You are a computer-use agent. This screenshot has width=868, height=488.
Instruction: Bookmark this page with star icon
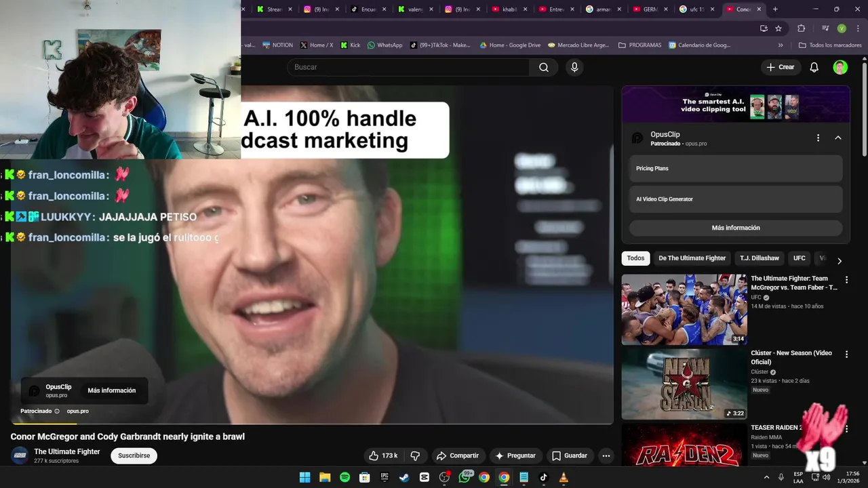pos(778,28)
